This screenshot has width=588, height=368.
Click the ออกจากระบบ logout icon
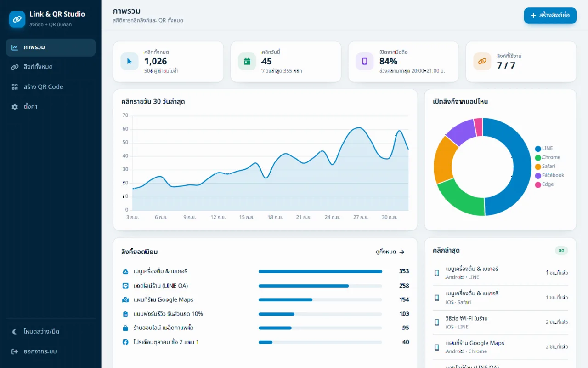tap(15, 351)
